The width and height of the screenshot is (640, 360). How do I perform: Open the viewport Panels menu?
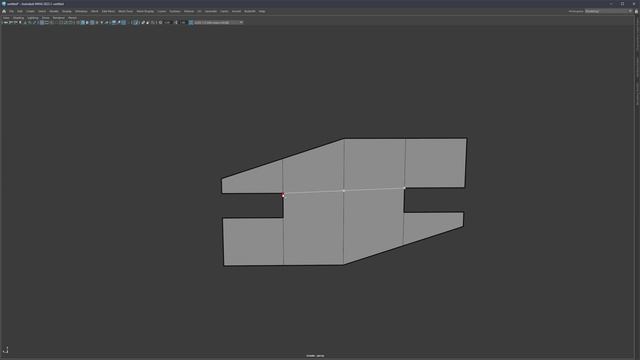pyautogui.click(x=73, y=18)
